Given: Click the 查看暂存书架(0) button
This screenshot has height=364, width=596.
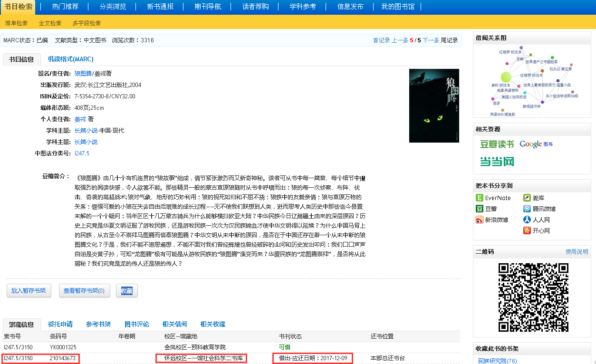Looking at the screenshot, I should point(84,290).
